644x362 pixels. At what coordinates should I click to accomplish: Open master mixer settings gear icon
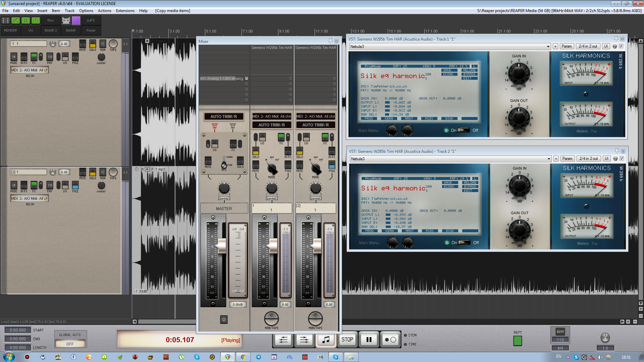point(224,319)
